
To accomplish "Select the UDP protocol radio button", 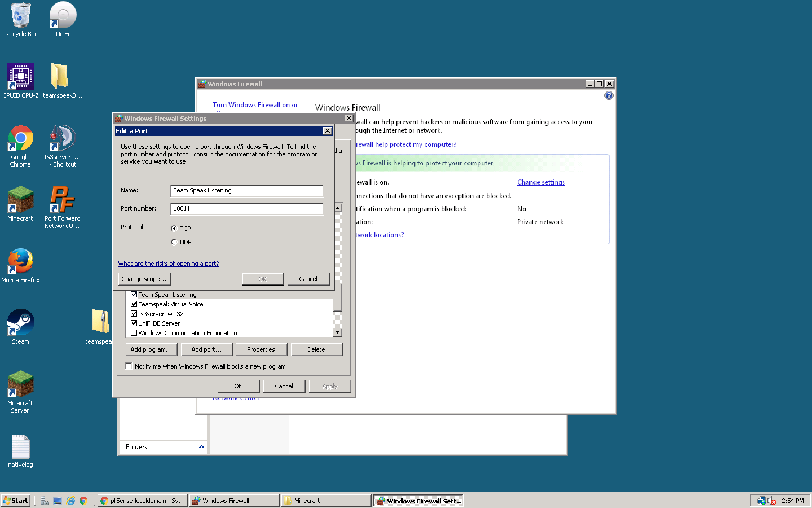I will [x=174, y=242].
